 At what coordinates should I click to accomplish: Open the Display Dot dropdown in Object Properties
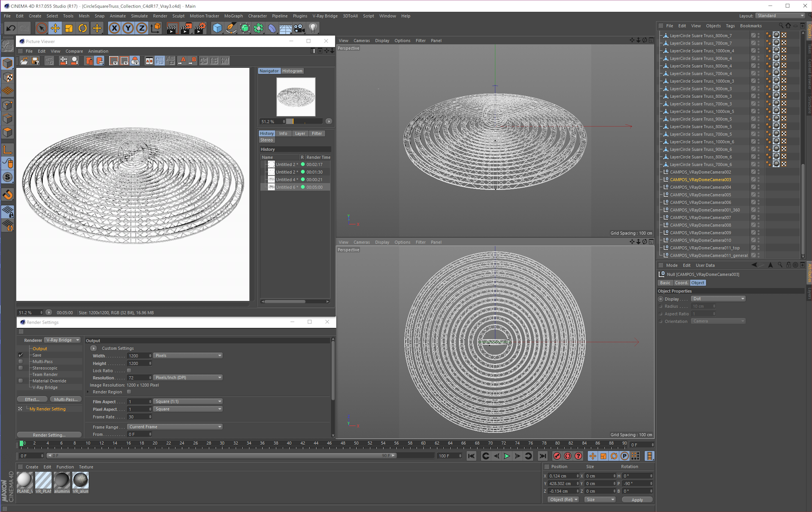pos(718,298)
